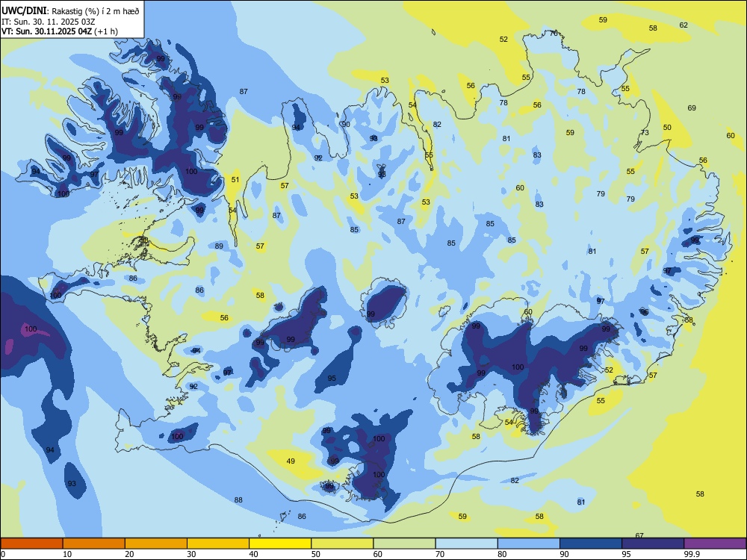Click the 90–95 dark blue legend swatch
The width and height of the screenshot is (747, 560).
point(591,543)
